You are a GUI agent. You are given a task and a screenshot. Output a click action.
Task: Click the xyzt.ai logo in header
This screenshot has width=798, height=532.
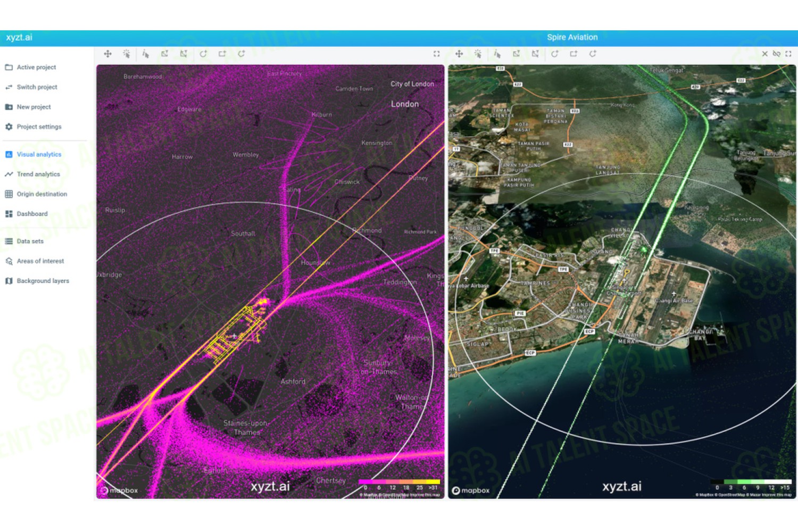point(19,37)
